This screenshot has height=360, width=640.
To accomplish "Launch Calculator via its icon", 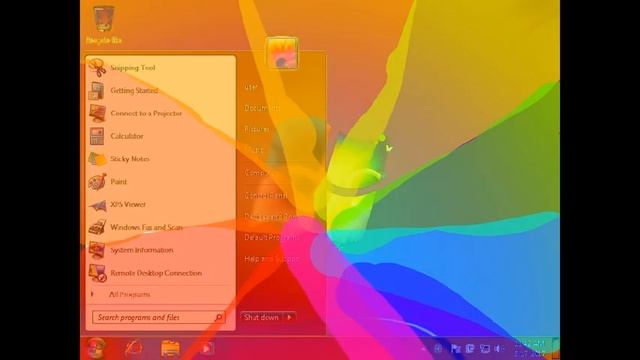I will 97,136.
